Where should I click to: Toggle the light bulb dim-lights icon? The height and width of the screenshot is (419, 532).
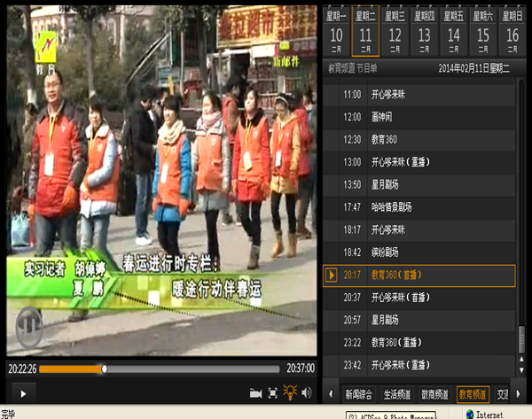pos(290,392)
